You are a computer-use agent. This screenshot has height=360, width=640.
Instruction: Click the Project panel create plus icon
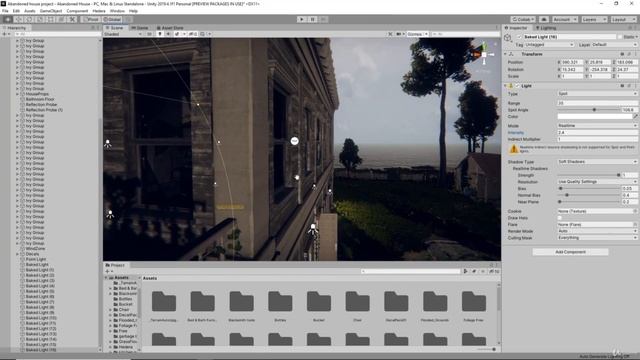(108, 271)
